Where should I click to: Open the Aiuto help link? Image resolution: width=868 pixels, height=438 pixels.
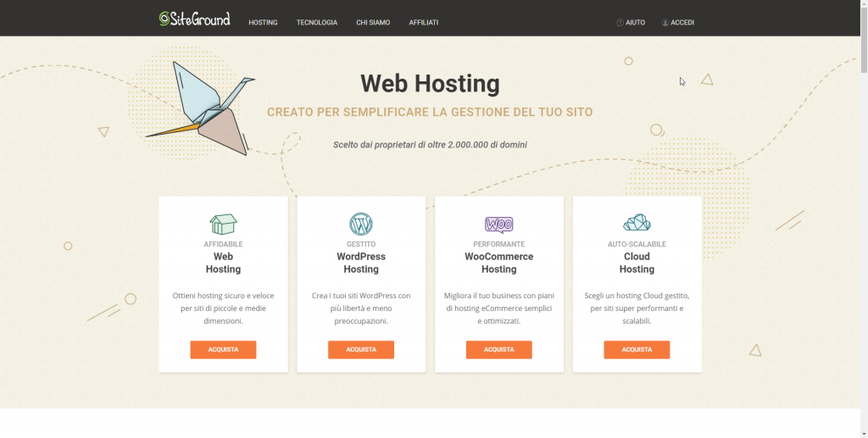pyautogui.click(x=635, y=23)
